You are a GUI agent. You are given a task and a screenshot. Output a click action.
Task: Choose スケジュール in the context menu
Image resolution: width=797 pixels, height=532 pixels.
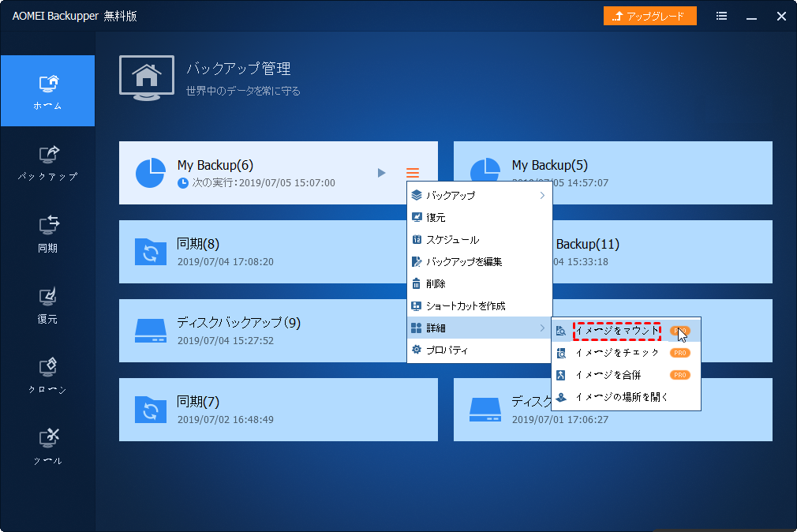click(x=479, y=239)
